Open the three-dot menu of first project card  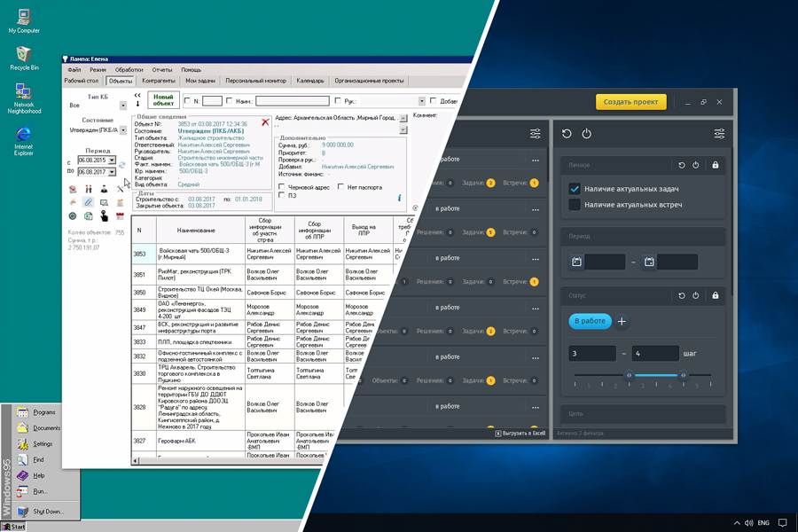point(536,160)
